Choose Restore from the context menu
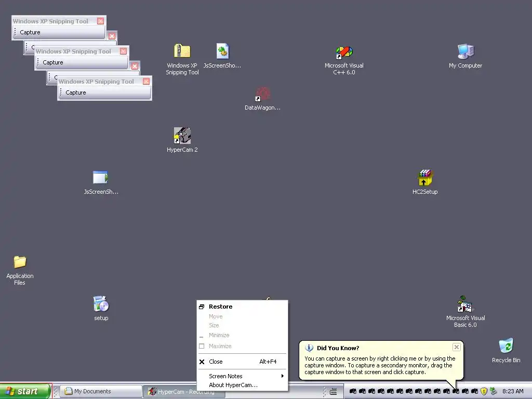 (x=242, y=307)
